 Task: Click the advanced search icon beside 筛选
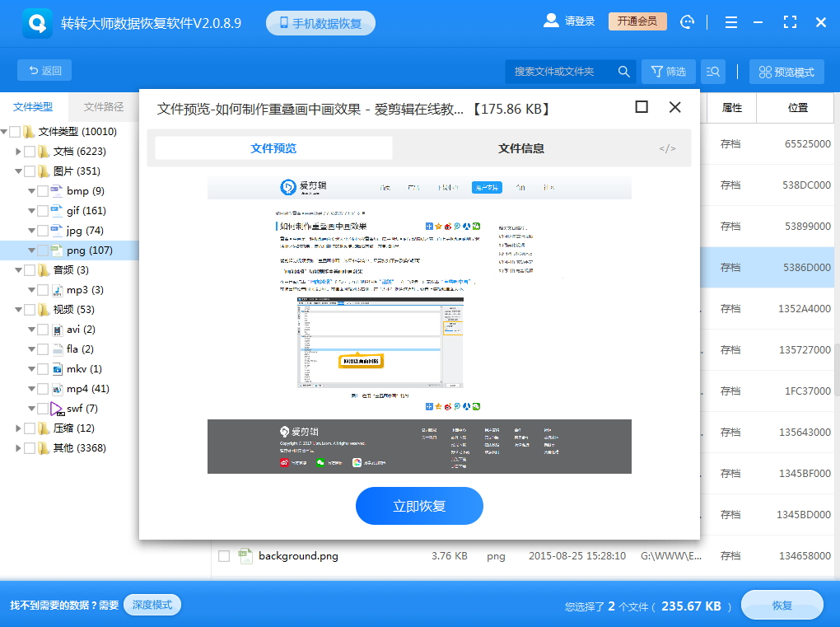712,72
